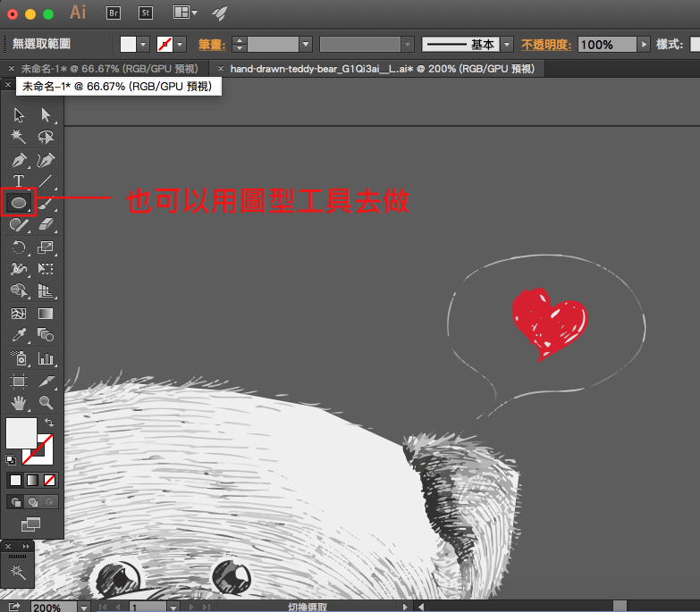The image size is (700, 612).
Task: Open the stroke color dropdown in control bar
Action: [180, 44]
